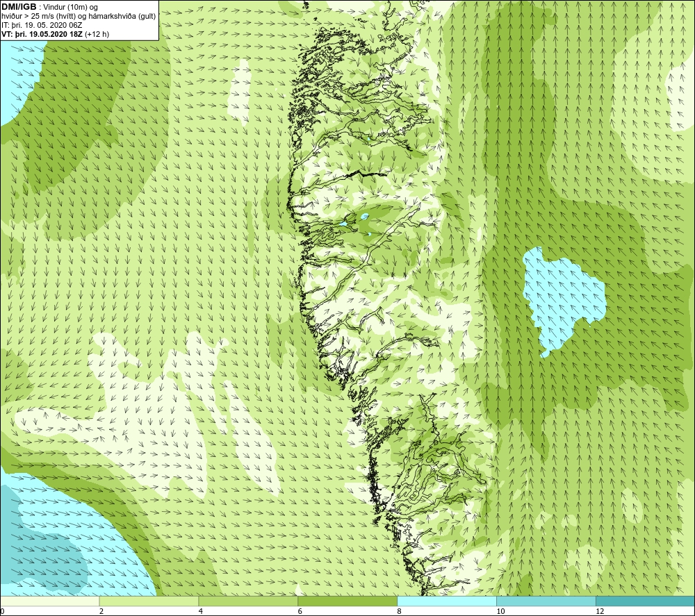695x616 pixels.
Task: Click the scale label '4'
Action: pyautogui.click(x=201, y=611)
